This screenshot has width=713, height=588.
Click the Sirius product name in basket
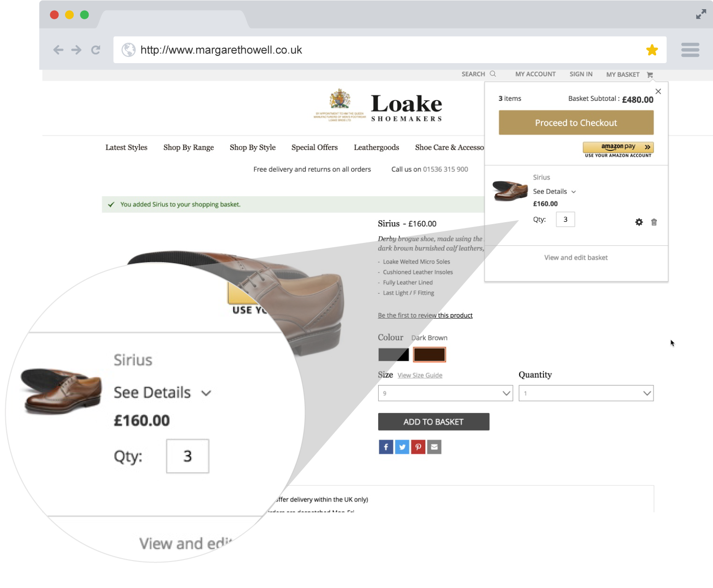tap(541, 177)
